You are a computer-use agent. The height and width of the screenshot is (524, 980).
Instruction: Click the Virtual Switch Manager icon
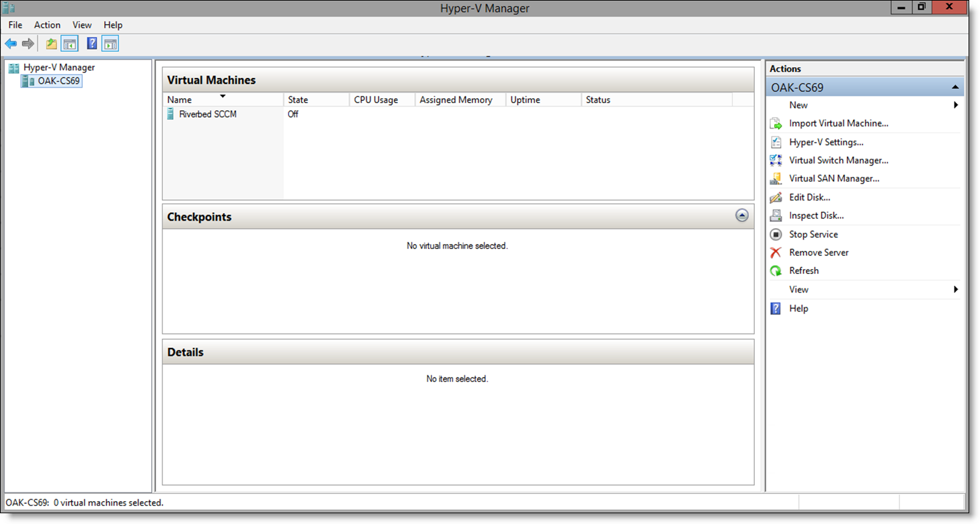click(776, 160)
